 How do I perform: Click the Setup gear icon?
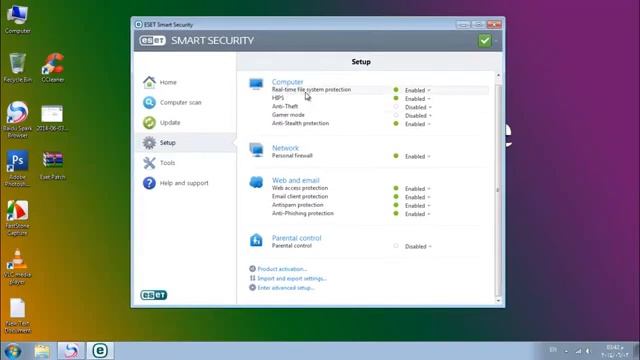(149, 142)
